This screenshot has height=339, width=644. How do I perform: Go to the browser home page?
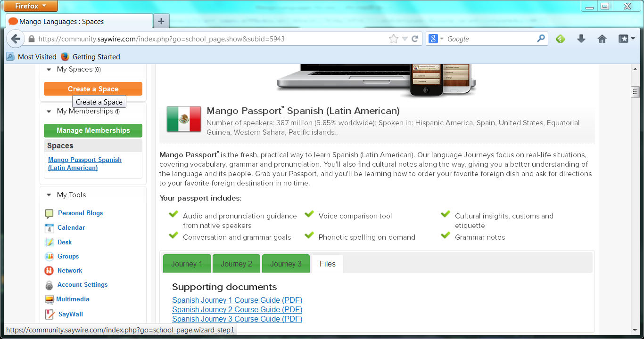[x=602, y=39]
